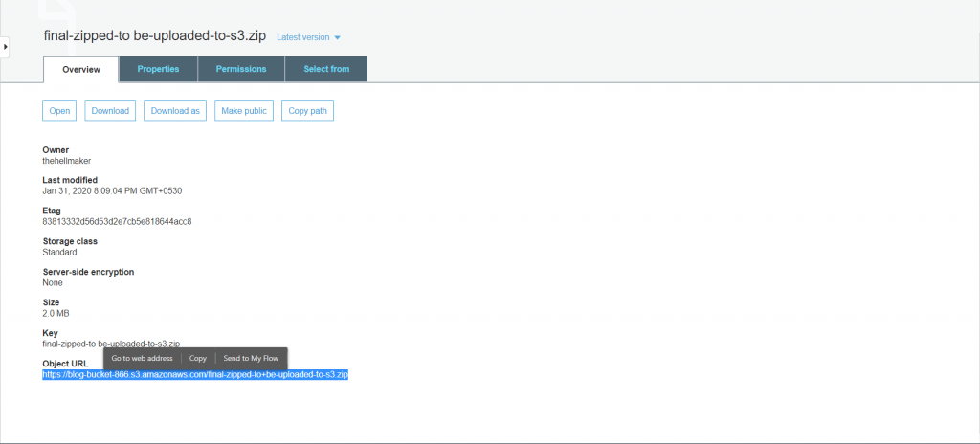Click the Etag hash value

[x=117, y=221]
